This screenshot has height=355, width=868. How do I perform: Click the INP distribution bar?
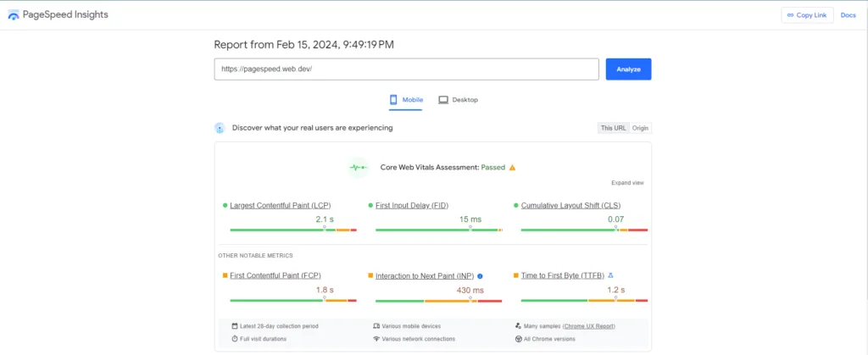[439, 301]
